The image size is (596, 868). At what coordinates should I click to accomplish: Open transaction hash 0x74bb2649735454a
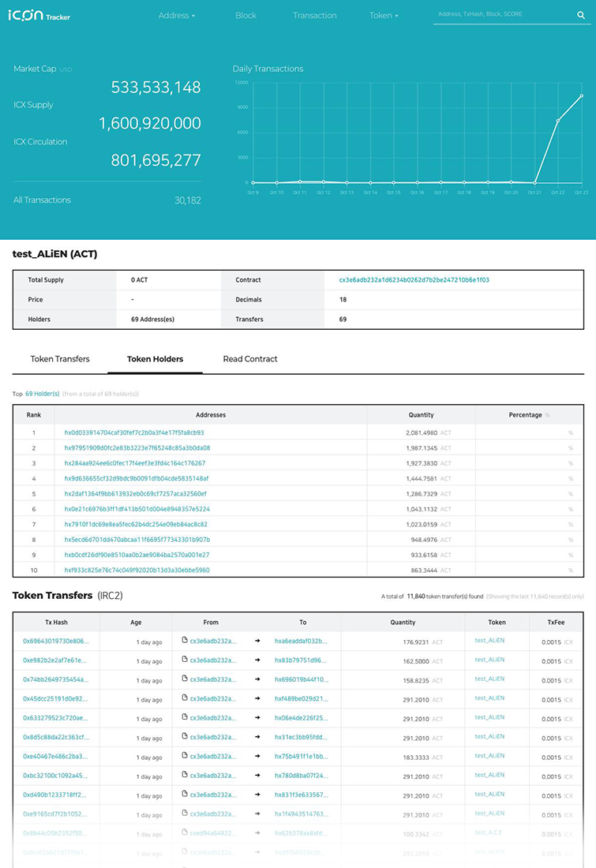55,679
